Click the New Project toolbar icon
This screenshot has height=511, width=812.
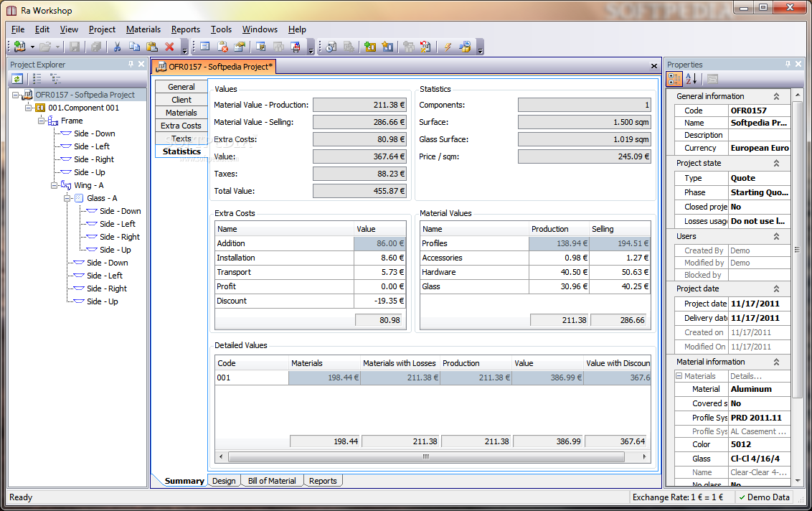[x=19, y=47]
